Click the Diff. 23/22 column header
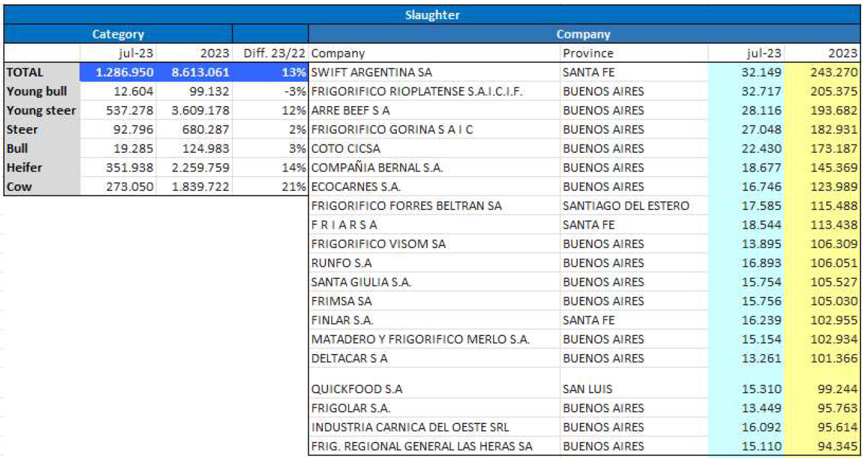This screenshot has height=460, width=868. click(270, 53)
